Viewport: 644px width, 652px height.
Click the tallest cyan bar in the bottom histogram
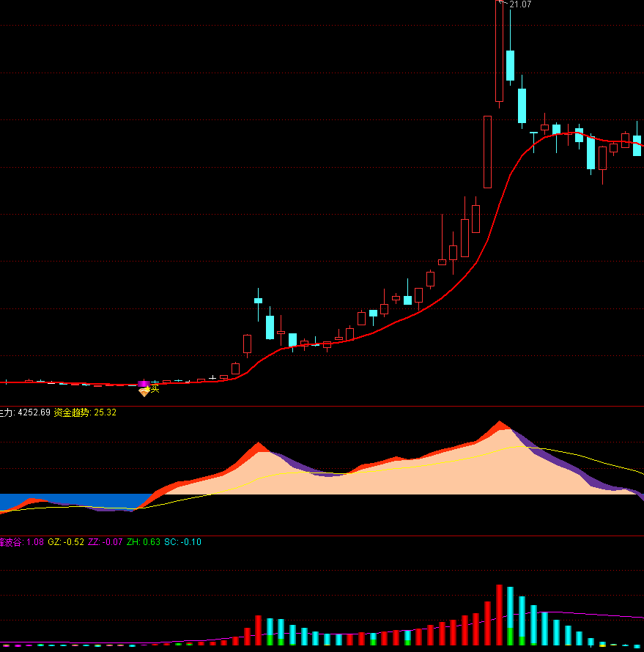(x=511, y=617)
